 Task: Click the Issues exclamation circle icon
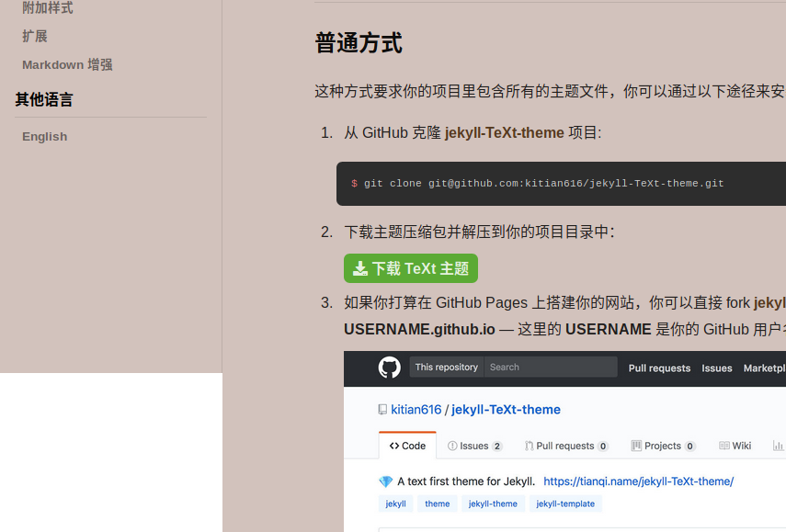point(452,446)
